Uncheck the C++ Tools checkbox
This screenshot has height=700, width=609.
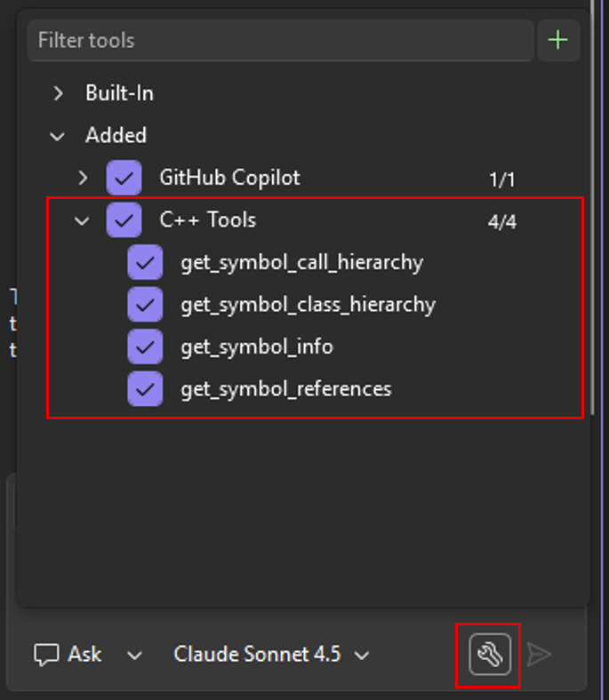(124, 219)
